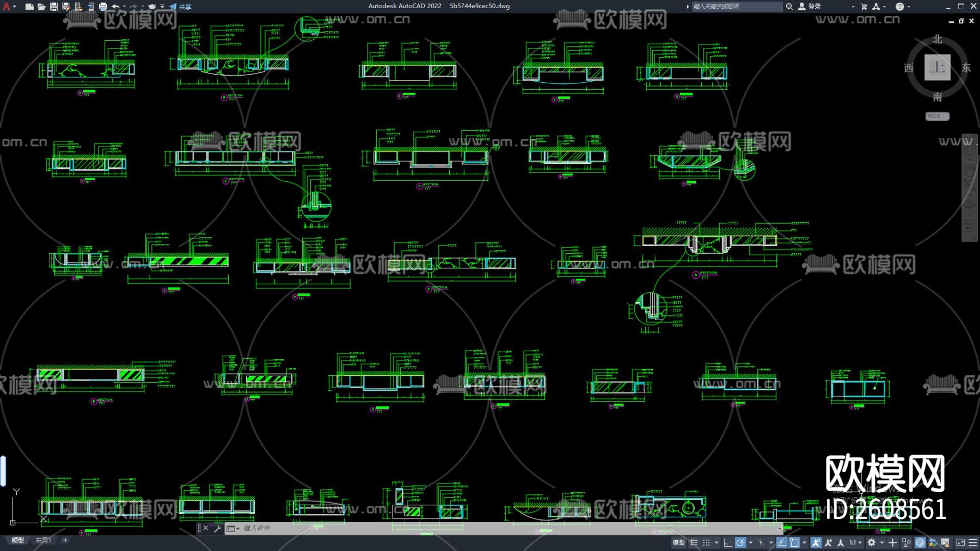Plot the drawing with printer icon

(x=103, y=7)
